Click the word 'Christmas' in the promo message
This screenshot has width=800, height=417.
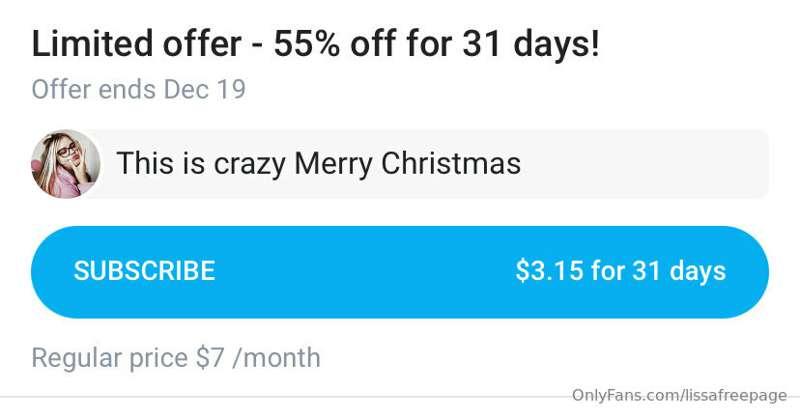click(451, 163)
